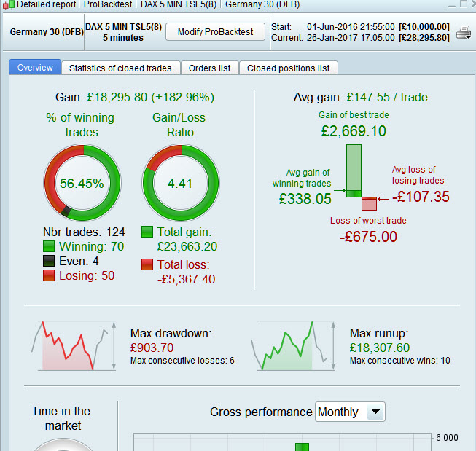Click the Total gain £23,663.20 value
This screenshot has width=476, height=451.
pyautogui.click(x=187, y=246)
